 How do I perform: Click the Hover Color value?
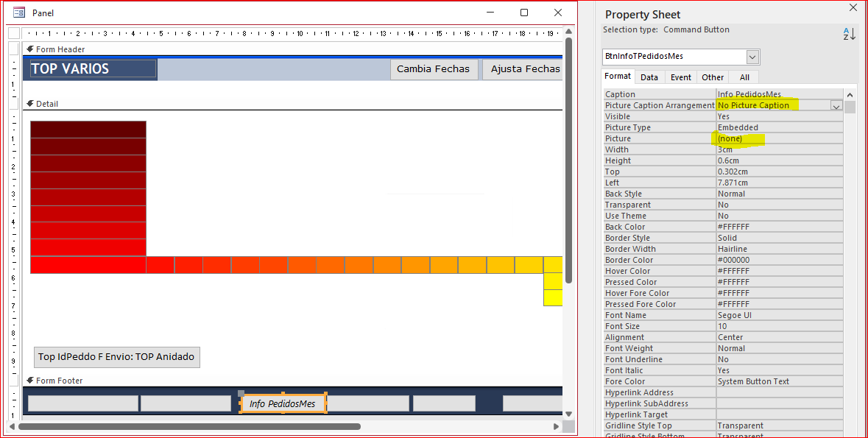point(780,272)
